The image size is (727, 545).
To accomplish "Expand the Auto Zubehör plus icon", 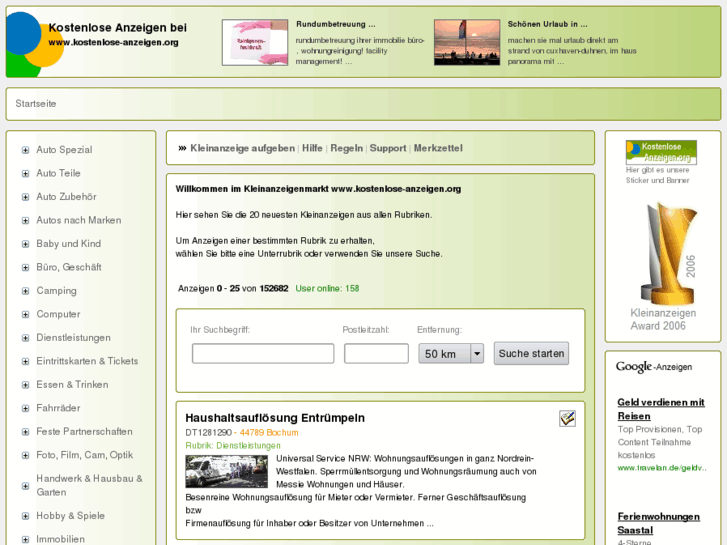I will pos(26,197).
